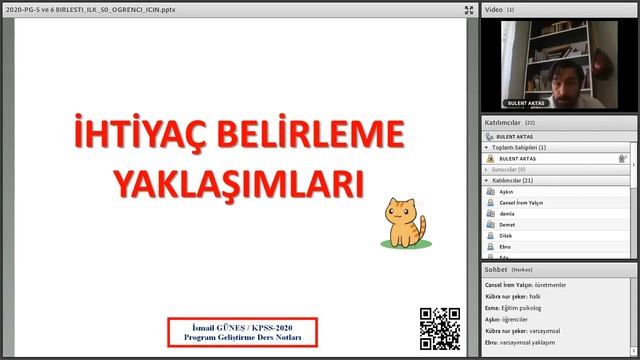Click Esma's 'Eğitim psikolog' chat message

coord(513,308)
